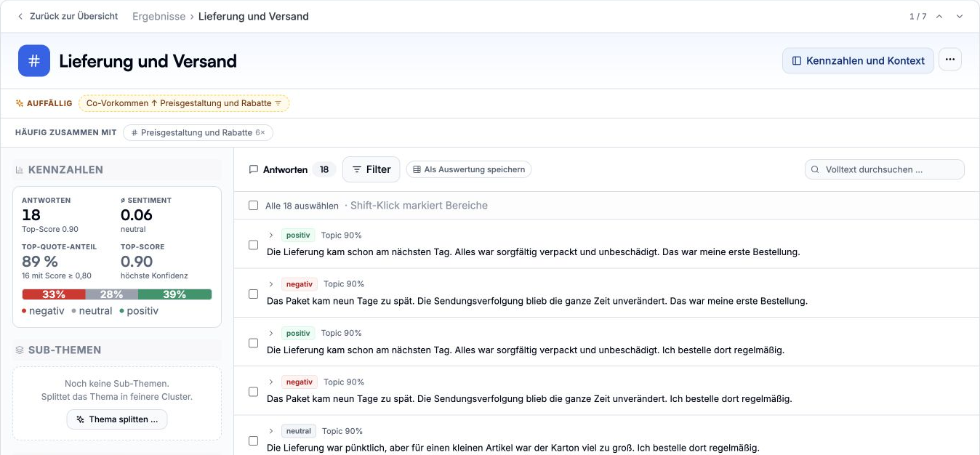Expand the first negativ response row
The width and height of the screenshot is (980, 455).
(271, 284)
